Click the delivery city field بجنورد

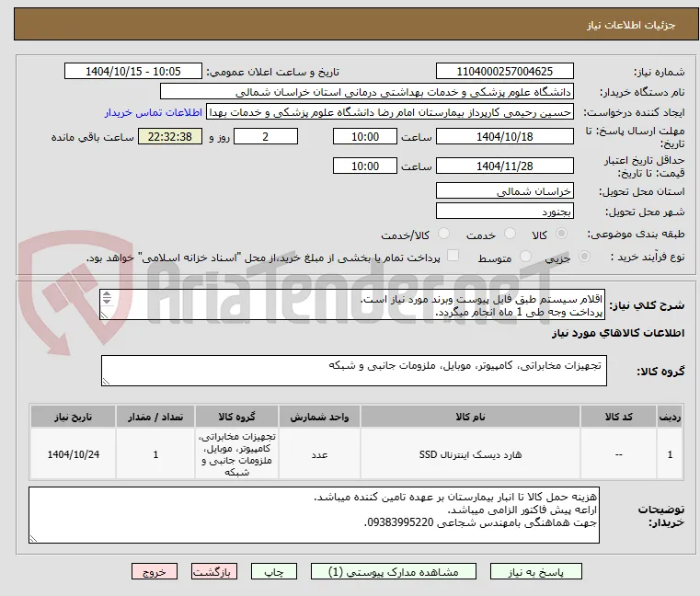point(504,212)
